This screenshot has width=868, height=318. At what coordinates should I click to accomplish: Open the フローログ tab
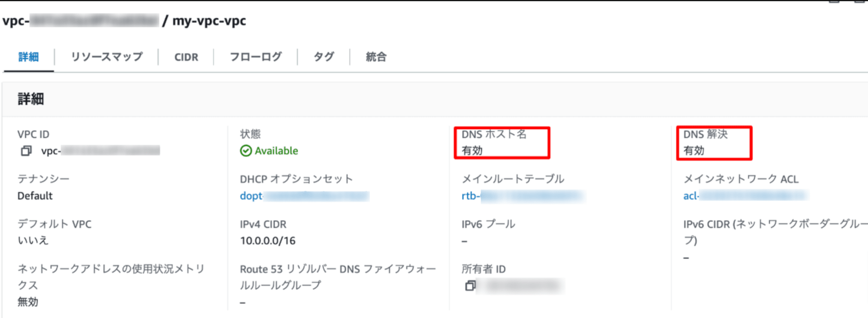(x=256, y=57)
